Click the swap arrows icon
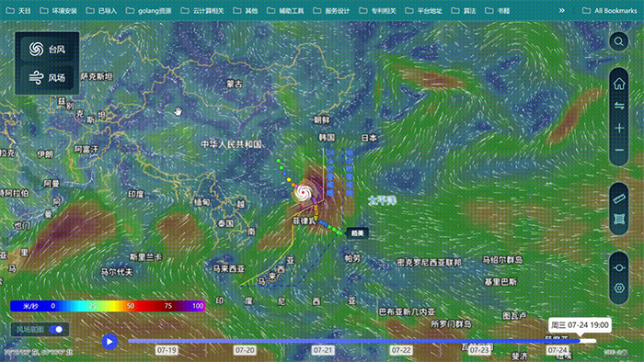The image size is (644, 362). (x=619, y=106)
